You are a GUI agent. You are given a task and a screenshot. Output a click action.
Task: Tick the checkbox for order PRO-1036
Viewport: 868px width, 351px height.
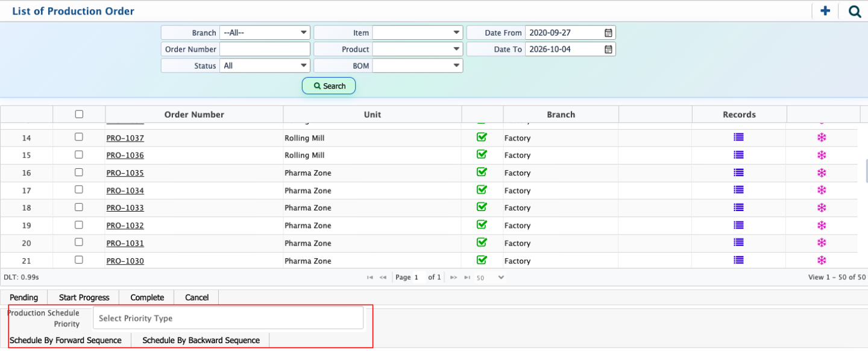click(x=79, y=154)
